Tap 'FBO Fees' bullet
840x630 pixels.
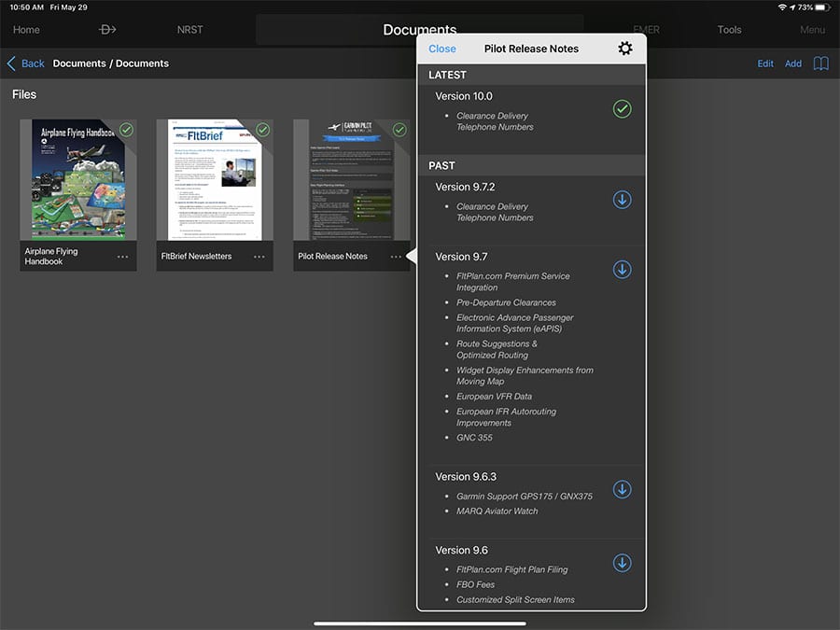click(x=475, y=584)
